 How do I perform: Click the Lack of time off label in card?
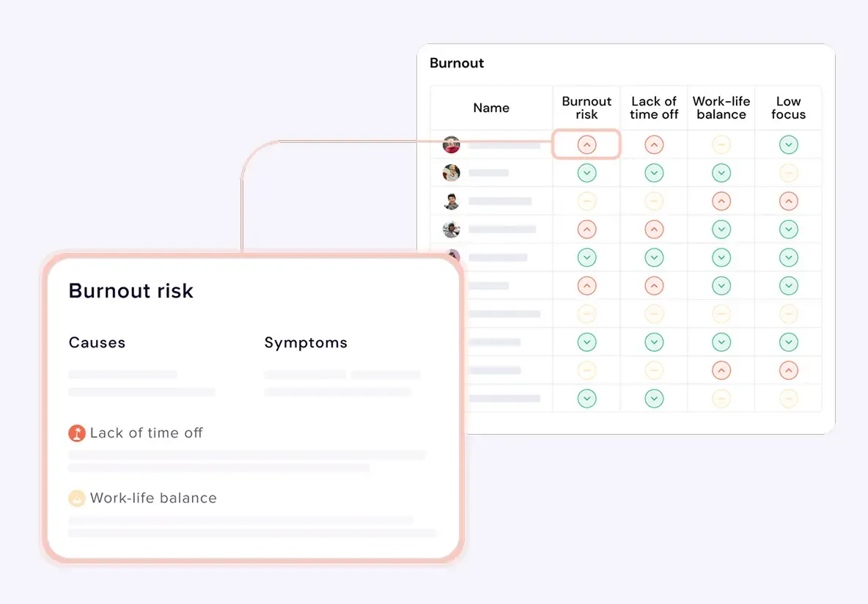pyautogui.click(x=147, y=433)
